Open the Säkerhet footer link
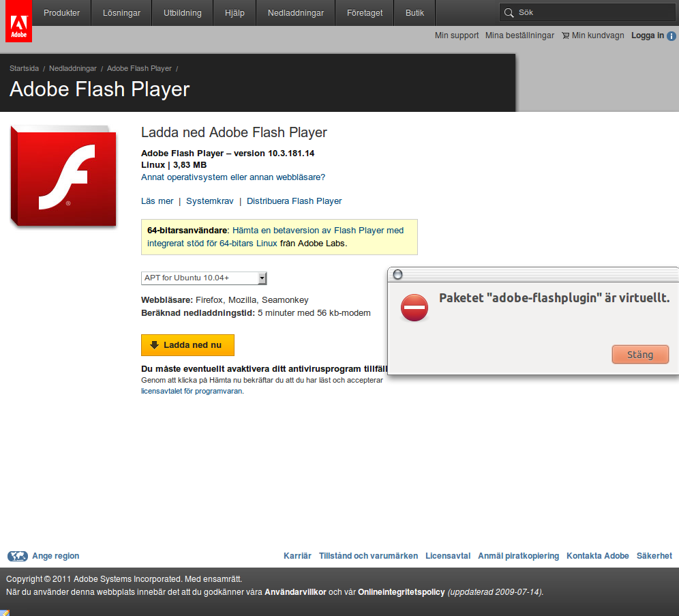The image size is (679, 616). coord(654,556)
